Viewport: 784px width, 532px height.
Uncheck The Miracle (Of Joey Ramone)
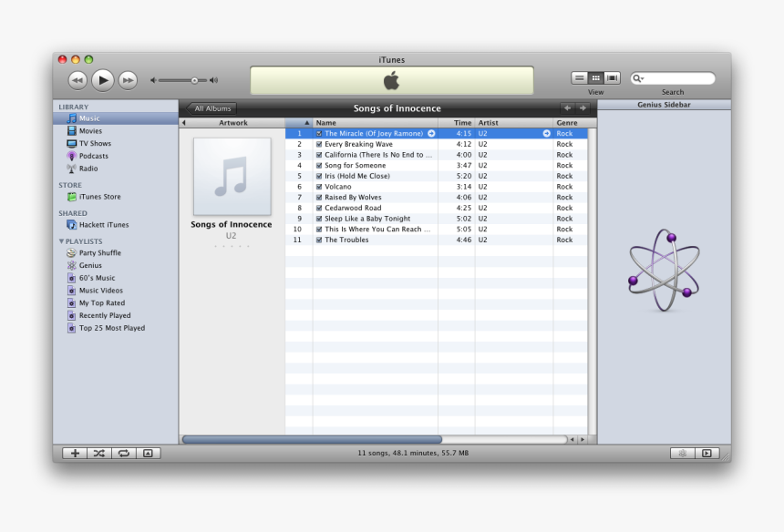(x=319, y=133)
